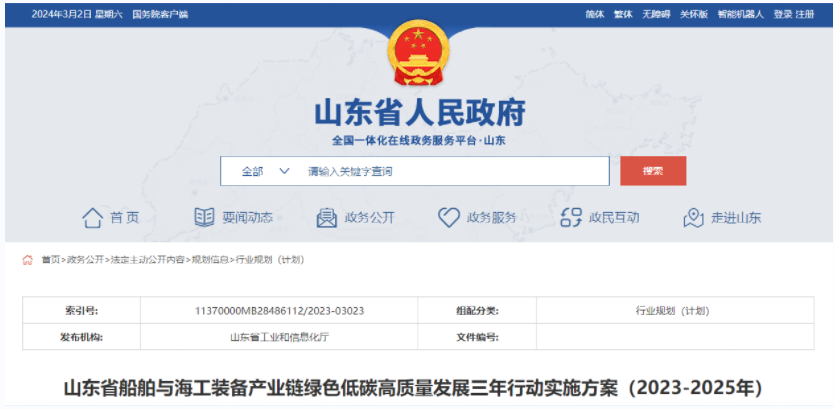
Task: Open the 要闻动态 navigation item
Action: (x=247, y=218)
